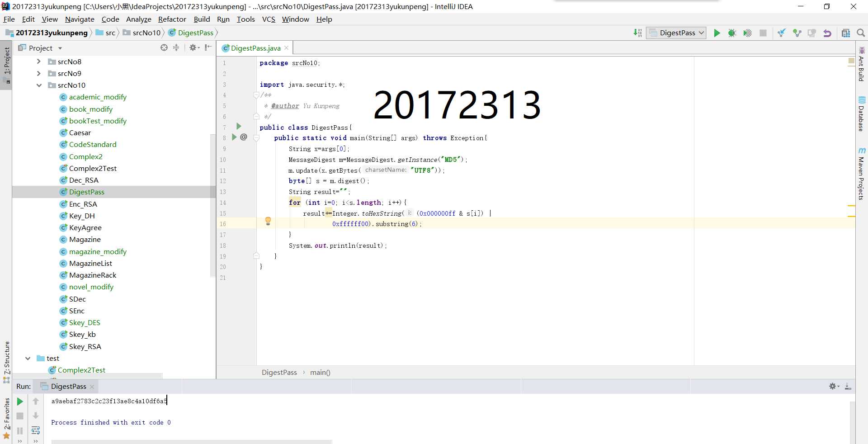Click the grey Stop button in main toolbar

(x=763, y=33)
